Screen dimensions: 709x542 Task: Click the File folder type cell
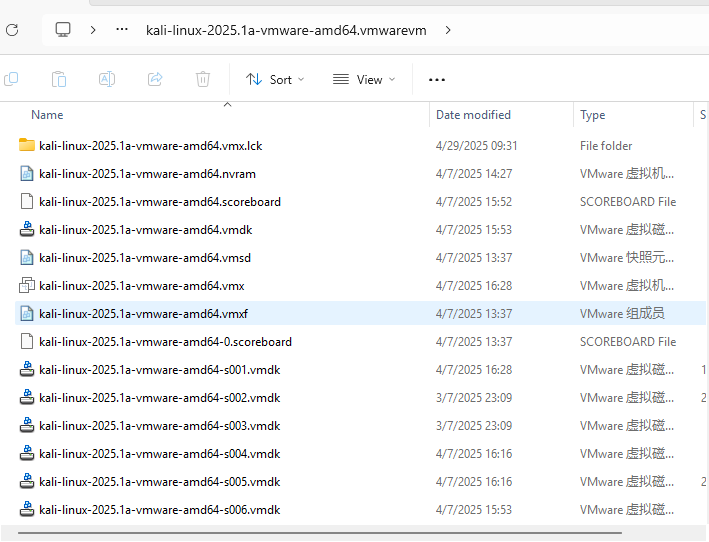606,146
